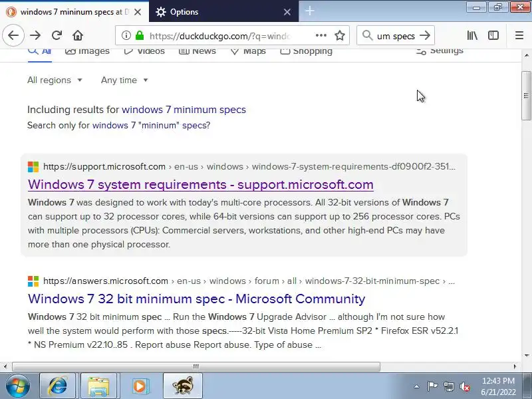Switch to Maps results
This screenshot has width=532, height=399.
248,52
